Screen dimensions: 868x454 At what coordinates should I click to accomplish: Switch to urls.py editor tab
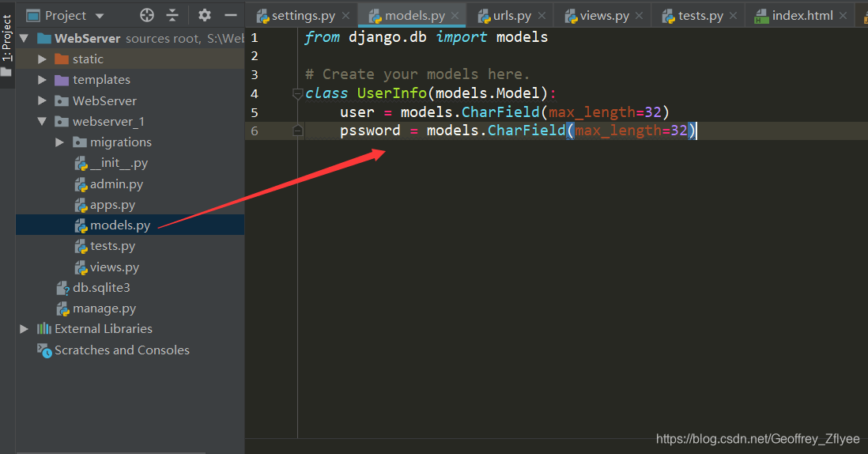click(512, 16)
